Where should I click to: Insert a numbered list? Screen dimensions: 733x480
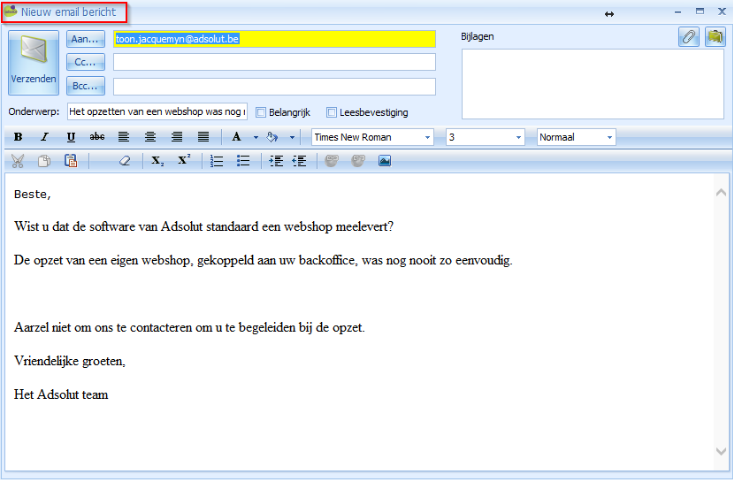coord(217,161)
